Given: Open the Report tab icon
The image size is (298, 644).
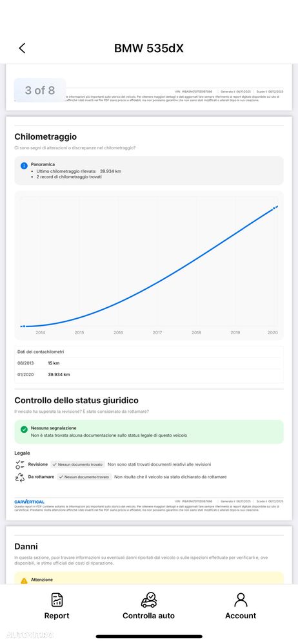Looking at the screenshot, I should click(x=57, y=600).
